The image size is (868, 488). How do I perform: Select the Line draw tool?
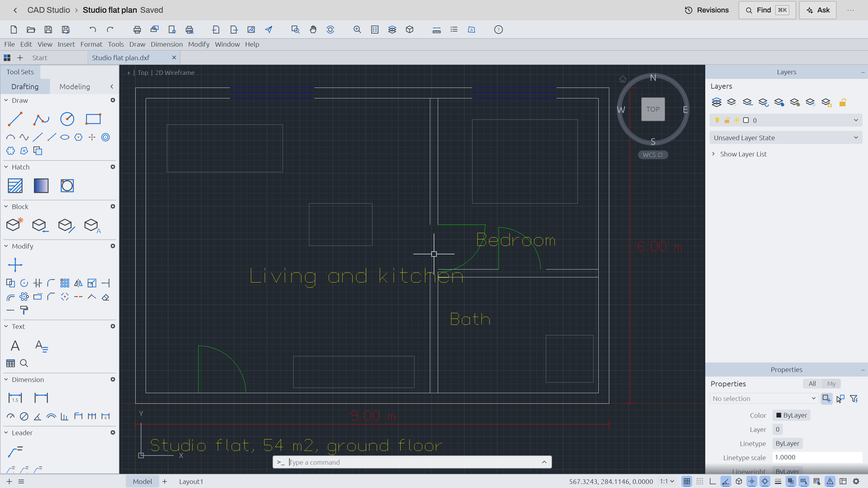[15, 119]
